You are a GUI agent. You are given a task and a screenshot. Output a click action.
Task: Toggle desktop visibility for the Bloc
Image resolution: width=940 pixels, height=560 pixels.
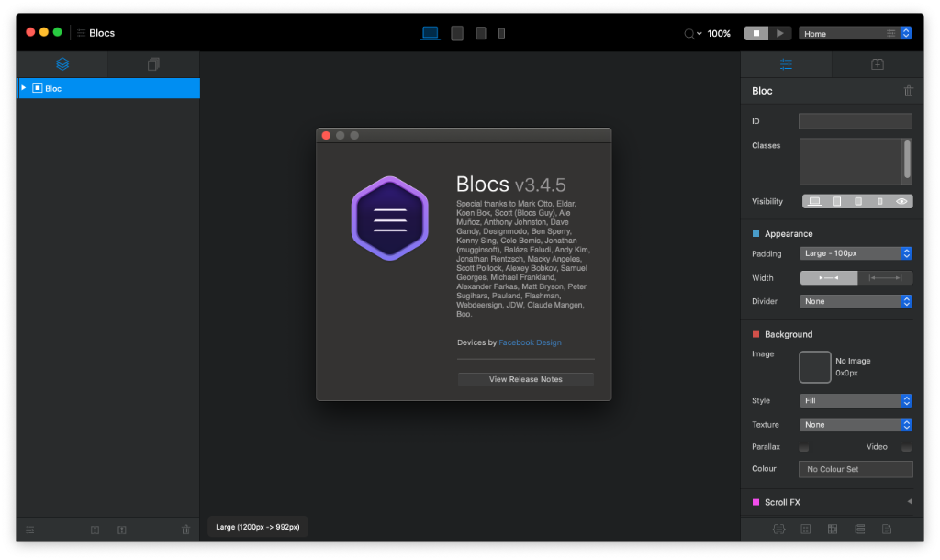[814, 201]
